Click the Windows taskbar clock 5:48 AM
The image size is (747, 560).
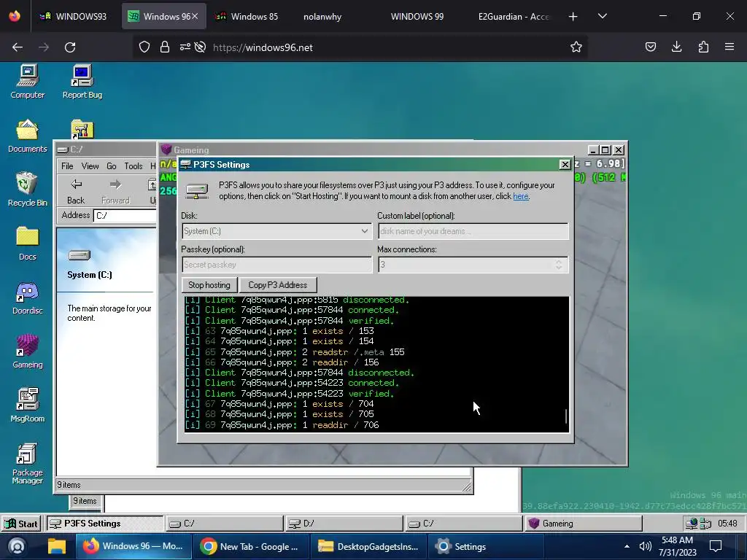point(677,546)
